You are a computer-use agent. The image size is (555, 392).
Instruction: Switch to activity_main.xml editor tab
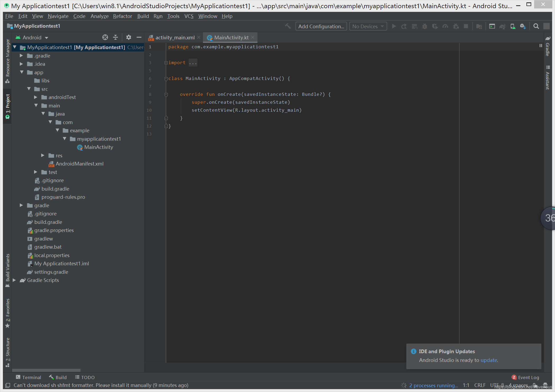coord(175,37)
